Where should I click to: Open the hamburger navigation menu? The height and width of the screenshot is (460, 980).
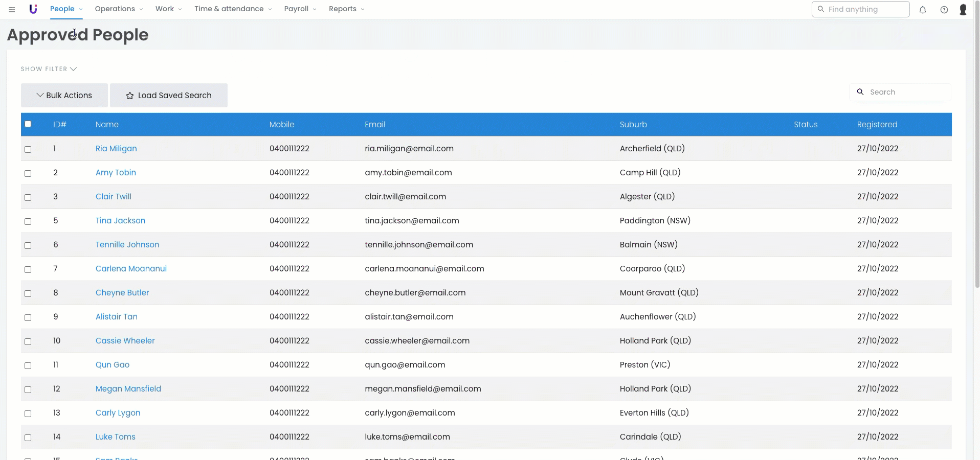pyautogui.click(x=12, y=9)
